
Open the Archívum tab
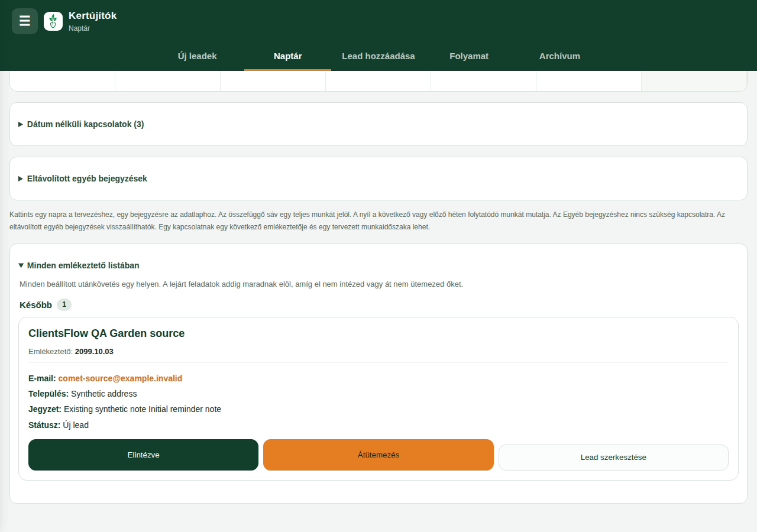tap(559, 56)
